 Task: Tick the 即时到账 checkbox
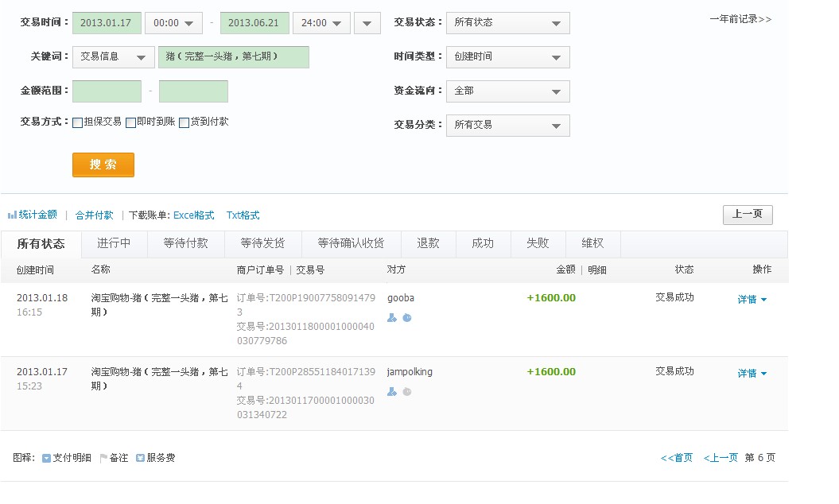[130, 123]
